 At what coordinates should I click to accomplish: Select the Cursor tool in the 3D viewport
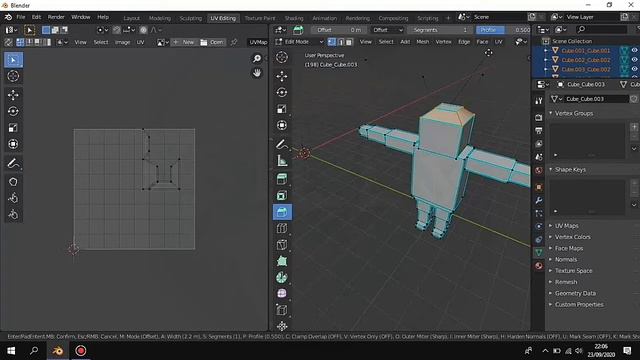(x=282, y=57)
